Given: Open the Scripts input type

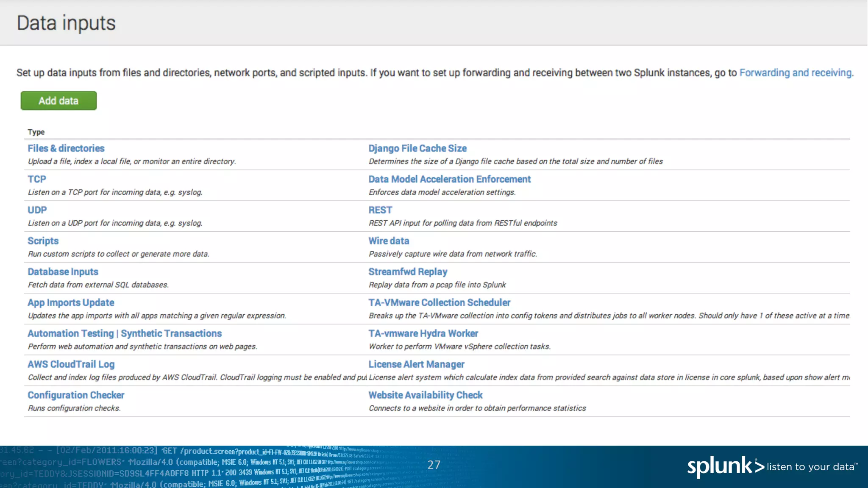Looking at the screenshot, I should (43, 241).
